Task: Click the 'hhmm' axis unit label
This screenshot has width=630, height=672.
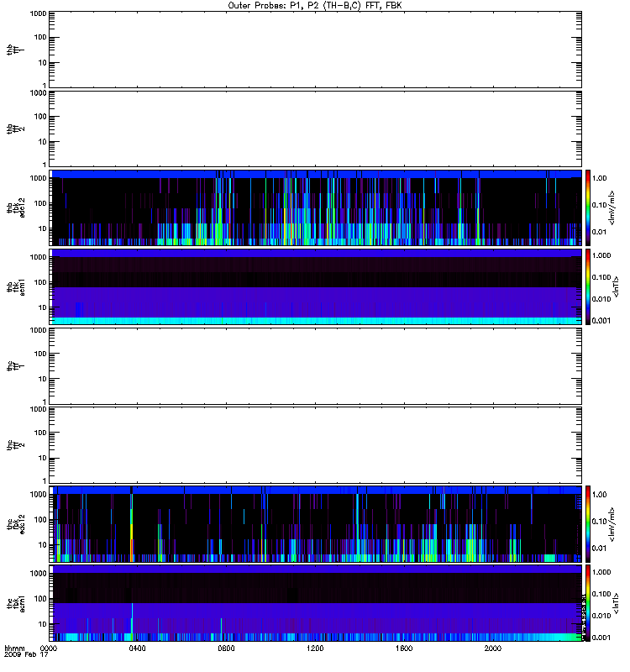Action: coord(14,648)
